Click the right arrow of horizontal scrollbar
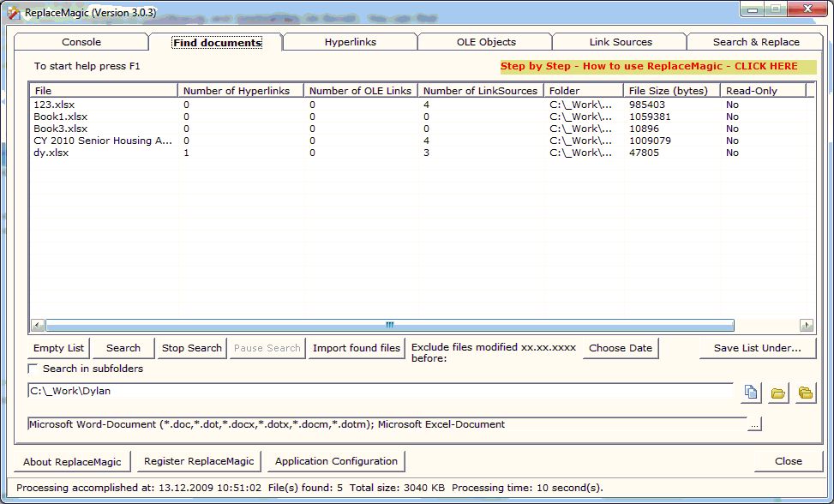Image resolution: width=834 pixels, height=504 pixels. pyautogui.click(x=806, y=325)
